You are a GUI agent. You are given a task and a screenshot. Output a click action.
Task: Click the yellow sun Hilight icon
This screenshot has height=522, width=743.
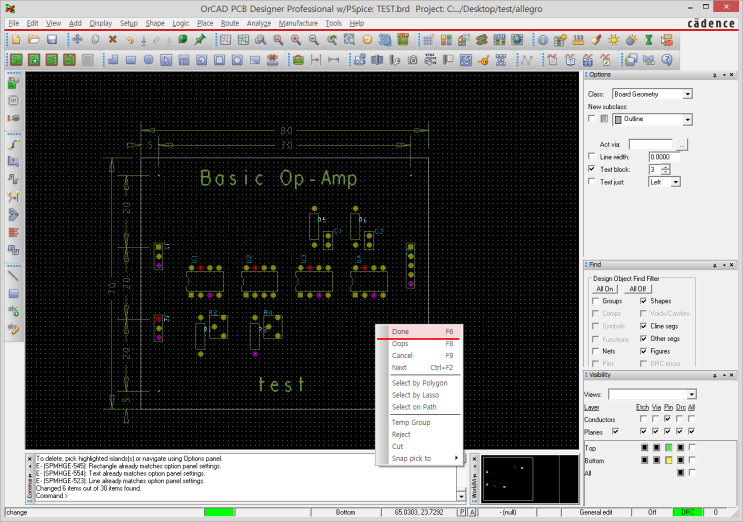click(614, 40)
